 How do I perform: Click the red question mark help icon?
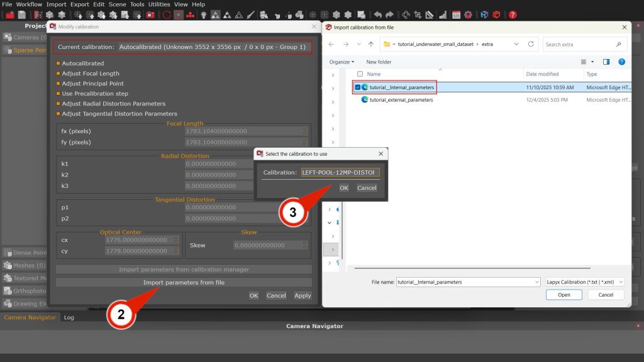click(513, 14)
